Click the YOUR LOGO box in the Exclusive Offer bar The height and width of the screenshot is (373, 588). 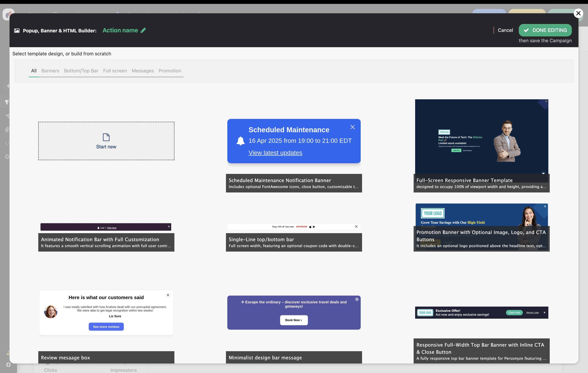pyautogui.click(x=425, y=313)
